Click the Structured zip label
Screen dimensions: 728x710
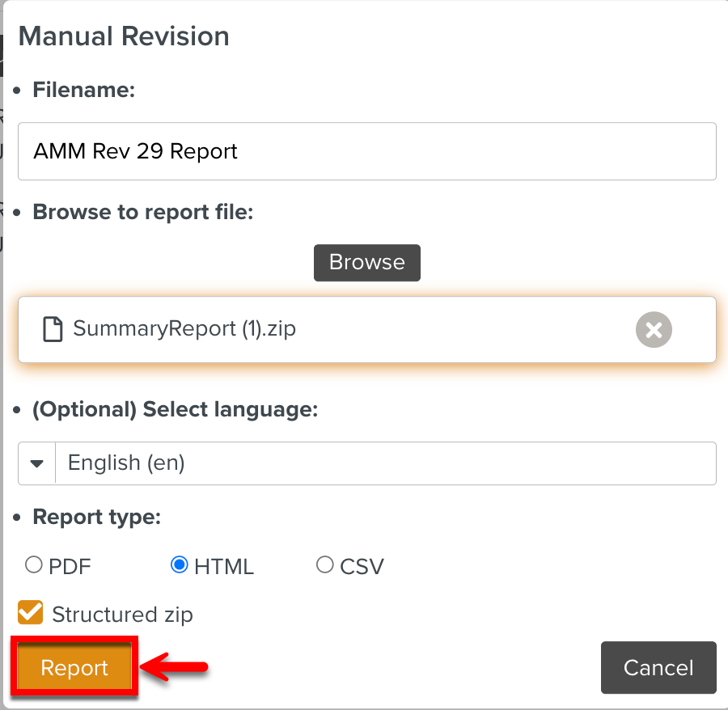(123, 615)
